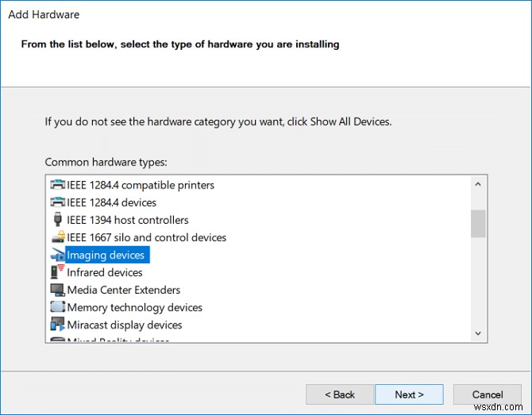Click the IEEE 1284.4 devices printer icon
This screenshot has width=532, height=415.
click(x=57, y=202)
